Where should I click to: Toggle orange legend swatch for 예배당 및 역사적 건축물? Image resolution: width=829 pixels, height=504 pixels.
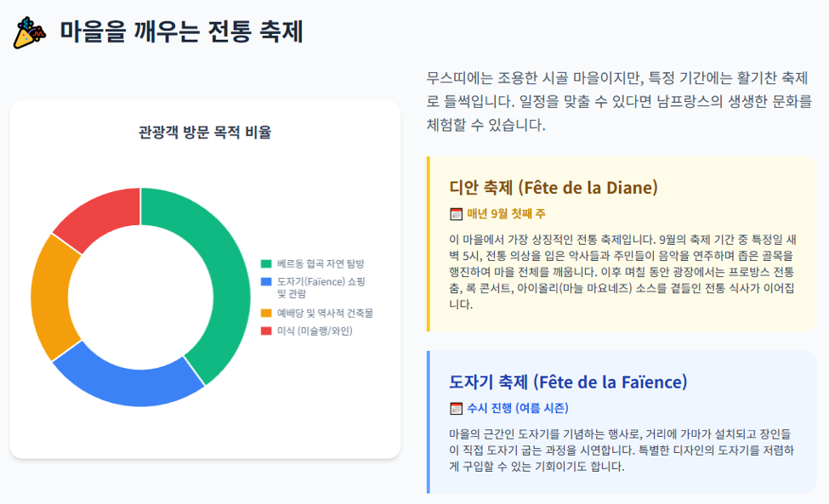[x=266, y=314]
